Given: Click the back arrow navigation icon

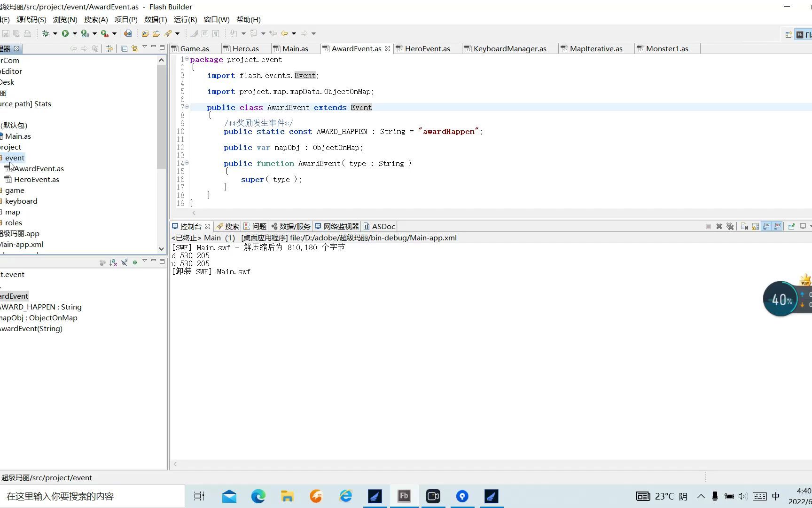Looking at the screenshot, I should [284, 33].
